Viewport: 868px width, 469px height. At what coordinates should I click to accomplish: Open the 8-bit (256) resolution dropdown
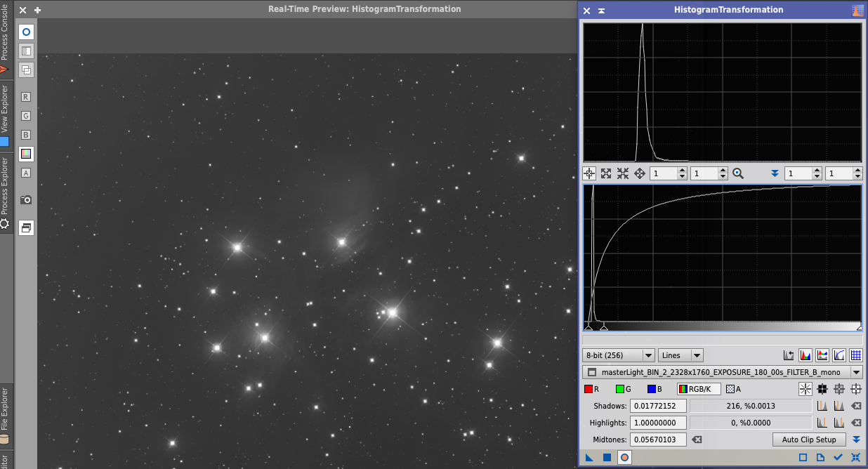(619, 355)
